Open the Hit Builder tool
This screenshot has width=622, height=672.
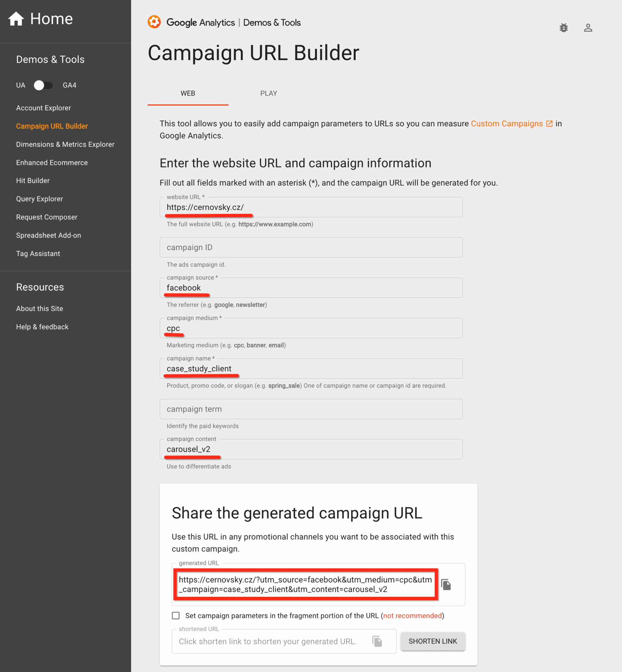[33, 181]
